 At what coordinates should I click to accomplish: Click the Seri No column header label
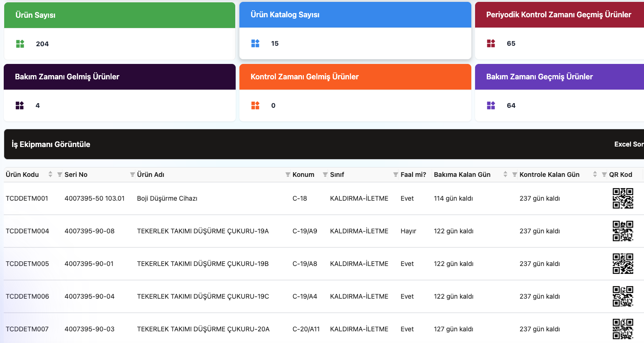[76, 175]
